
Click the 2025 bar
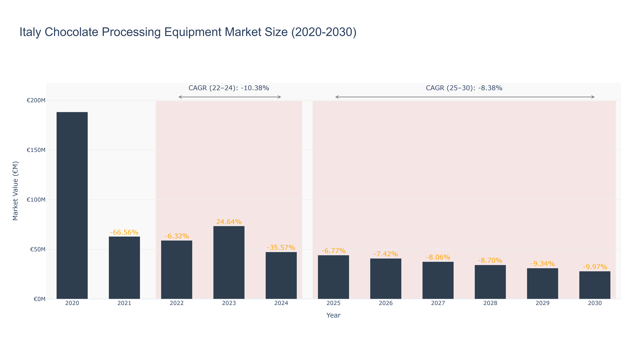point(333,277)
